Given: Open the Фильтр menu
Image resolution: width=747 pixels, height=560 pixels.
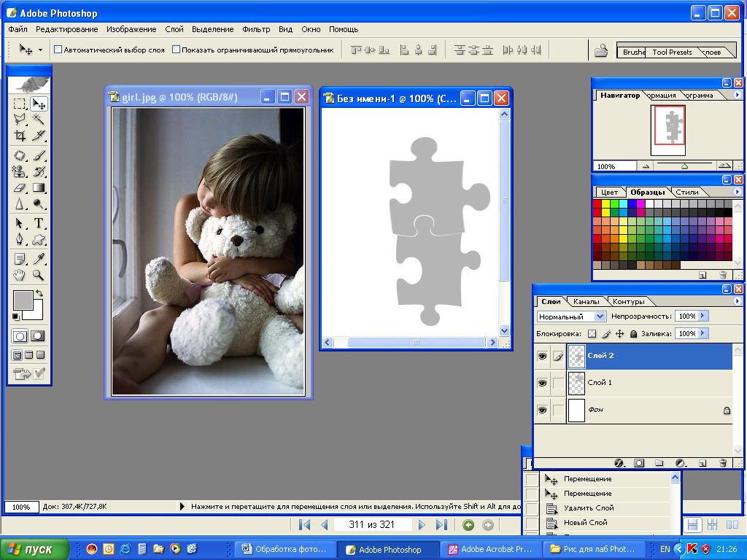Looking at the screenshot, I should tap(256, 29).
